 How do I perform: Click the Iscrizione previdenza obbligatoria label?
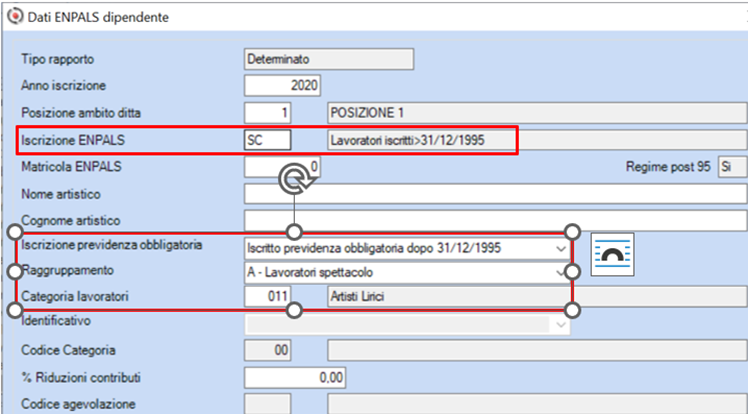tap(112, 246)
